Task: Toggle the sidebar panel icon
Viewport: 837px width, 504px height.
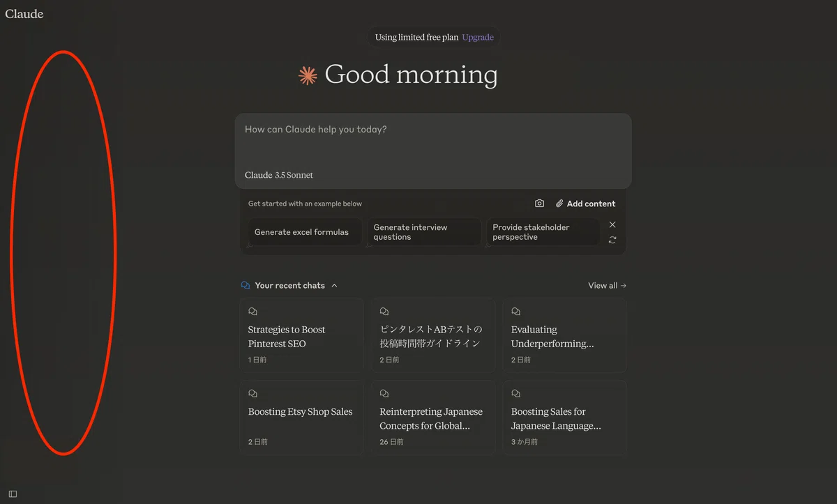Action: coord(13,494)
